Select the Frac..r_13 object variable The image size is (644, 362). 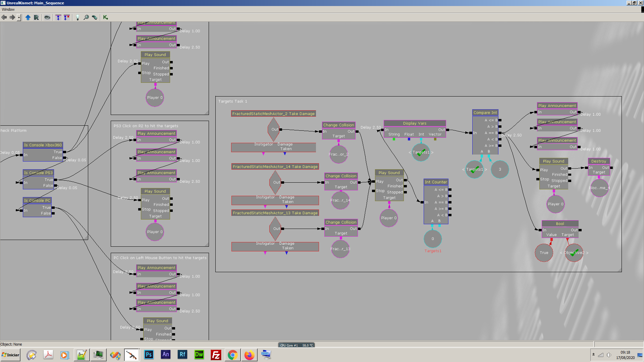coord(340,249)
